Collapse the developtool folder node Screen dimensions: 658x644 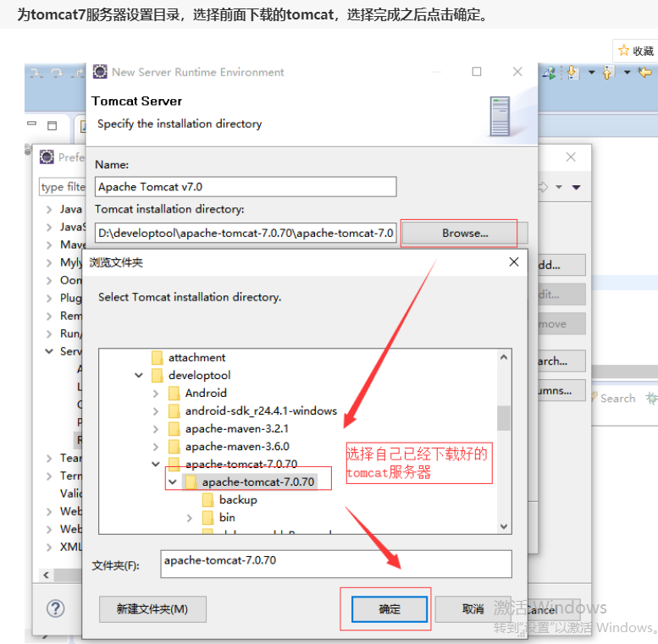point(139,375)
